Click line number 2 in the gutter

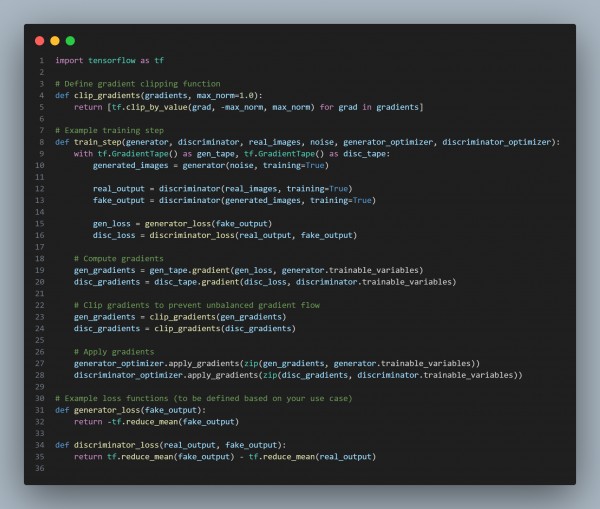click(x=42, y=72)
